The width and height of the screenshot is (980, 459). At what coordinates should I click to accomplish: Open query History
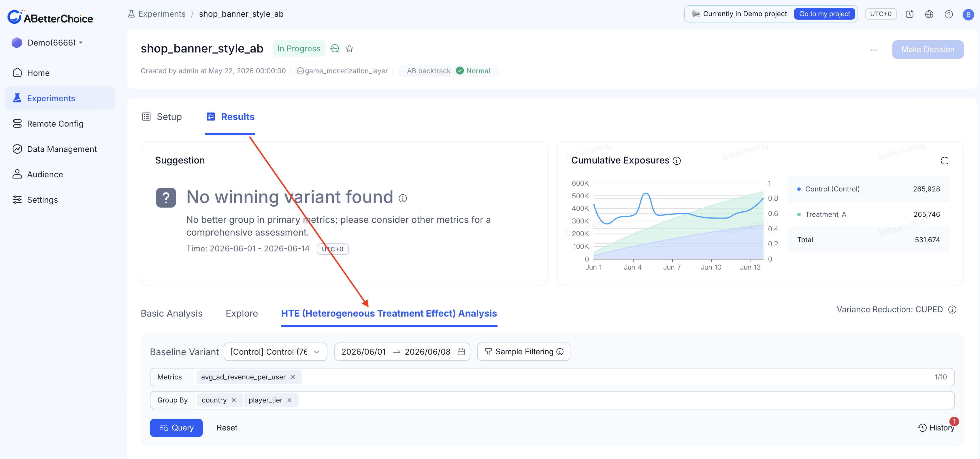pos(936,428)
